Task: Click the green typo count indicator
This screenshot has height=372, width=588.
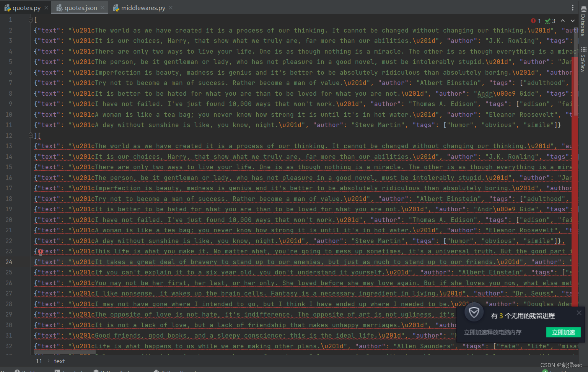Action: pos(550,21)
